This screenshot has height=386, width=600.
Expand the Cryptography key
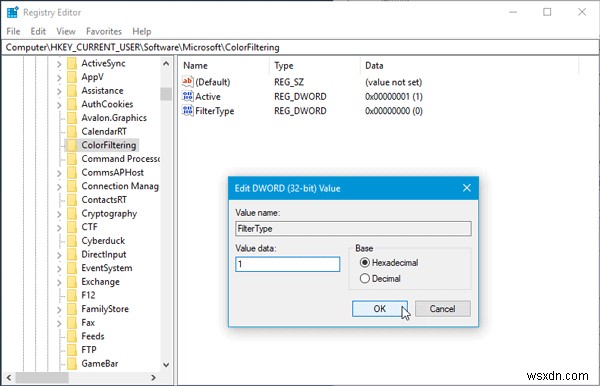tap(59, 214)
